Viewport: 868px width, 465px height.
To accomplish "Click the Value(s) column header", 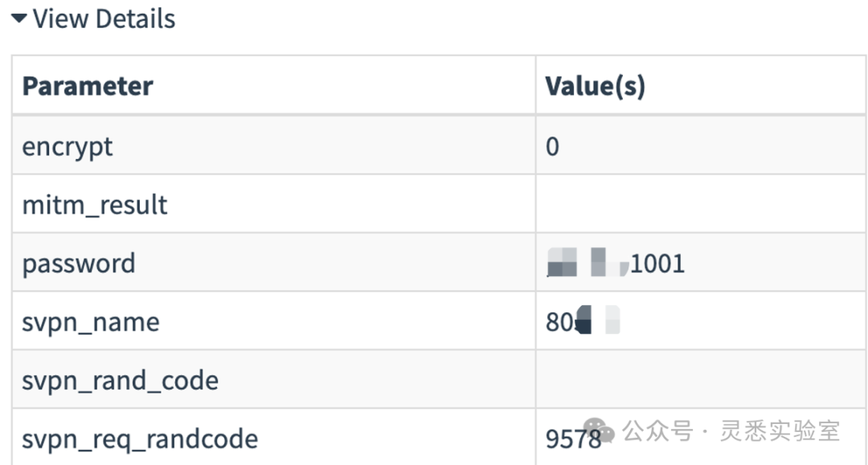I will tap(595, 86).
